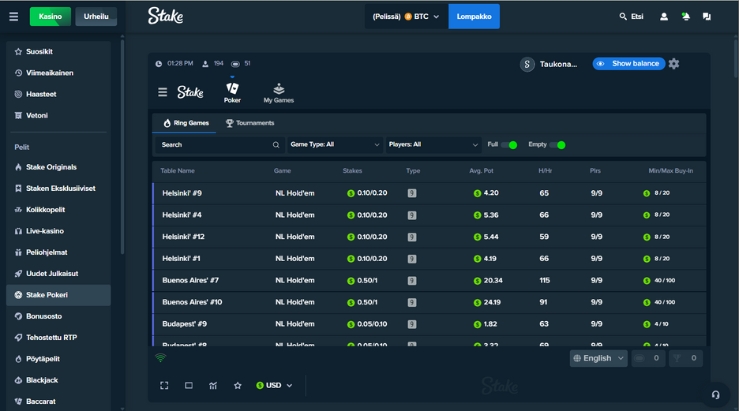Add game to favourites star
The image size is (740, 411).
237,386
